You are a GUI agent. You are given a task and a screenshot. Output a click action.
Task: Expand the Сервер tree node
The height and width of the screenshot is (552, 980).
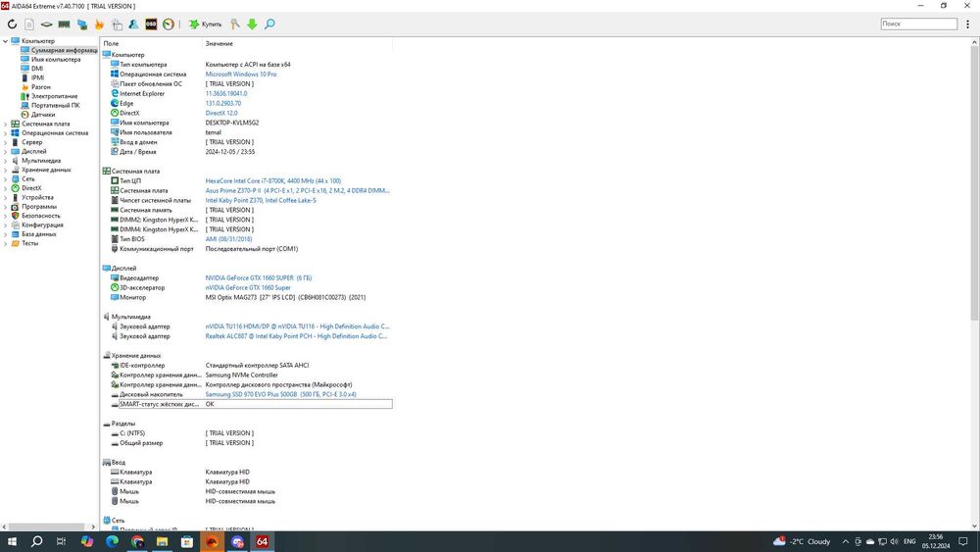pos(5,142)
